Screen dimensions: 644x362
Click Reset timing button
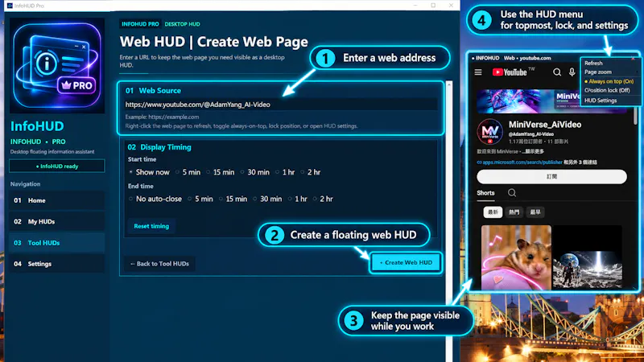pyautogui.click(x=151, y=226)
